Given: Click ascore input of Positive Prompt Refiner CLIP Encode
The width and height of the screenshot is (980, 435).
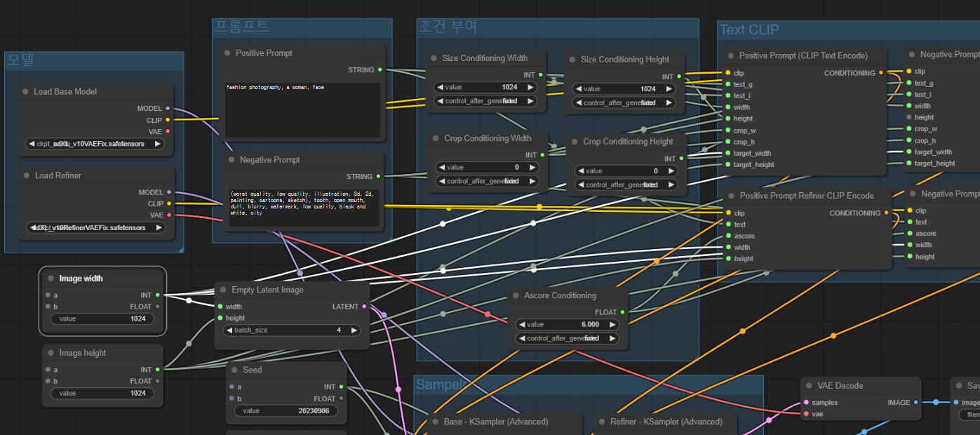Looking at the screenshot, I should pos(727,236).
